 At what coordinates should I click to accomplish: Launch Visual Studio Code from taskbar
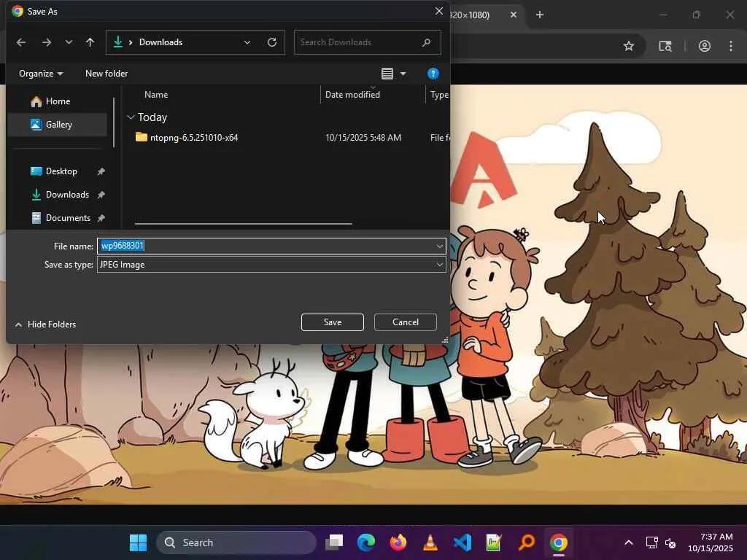(x=462, y=542)
